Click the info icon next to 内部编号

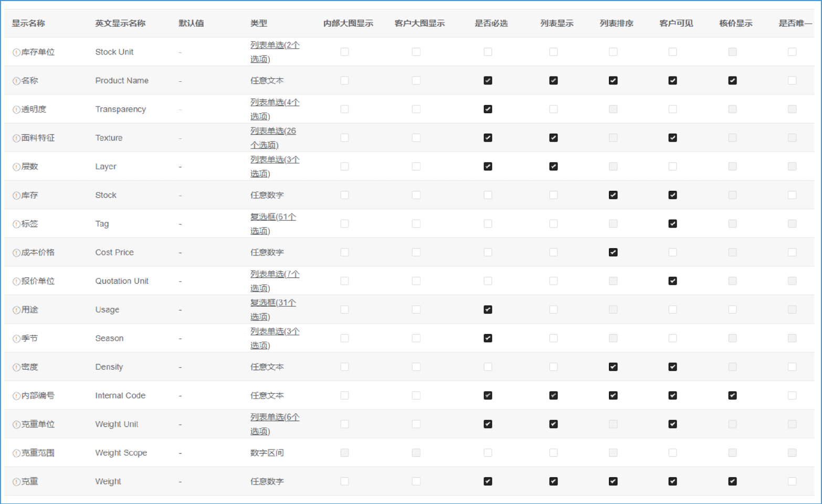[x=16, y=396]
